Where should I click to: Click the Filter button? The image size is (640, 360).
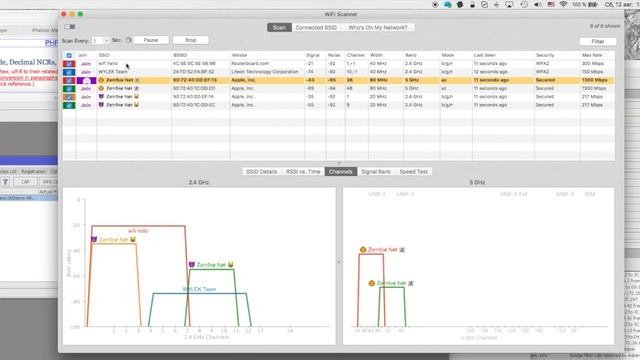click(598, 42)
